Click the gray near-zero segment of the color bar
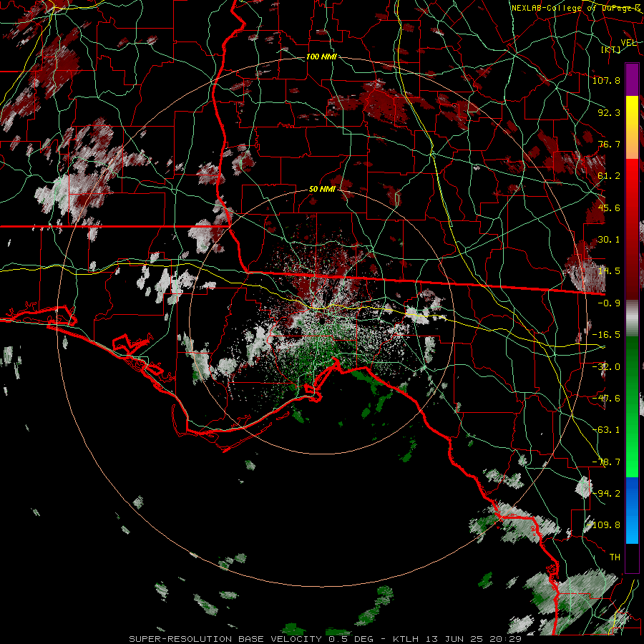The width and height of the screenshot is (644, 644). pos(632,318)
